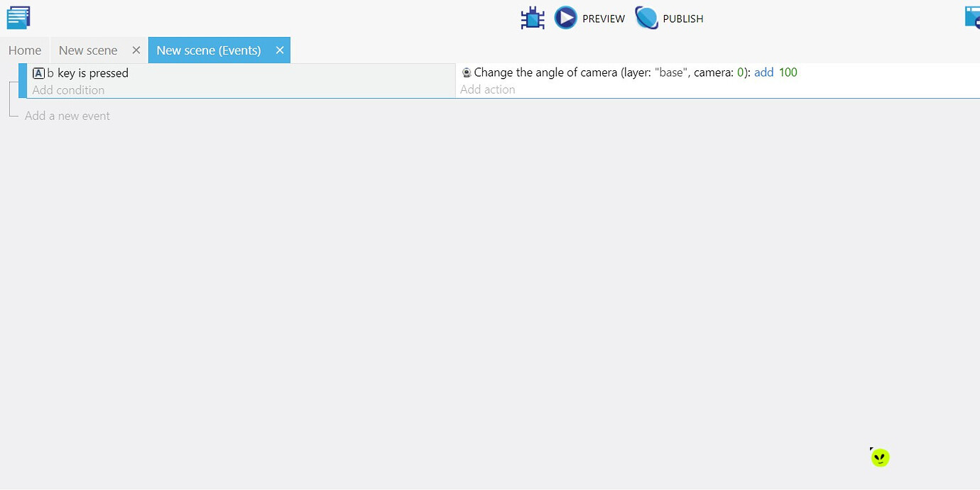Switch to the Home tab
The width and height of the screenshot is (980, 490).
click(25, 50)
